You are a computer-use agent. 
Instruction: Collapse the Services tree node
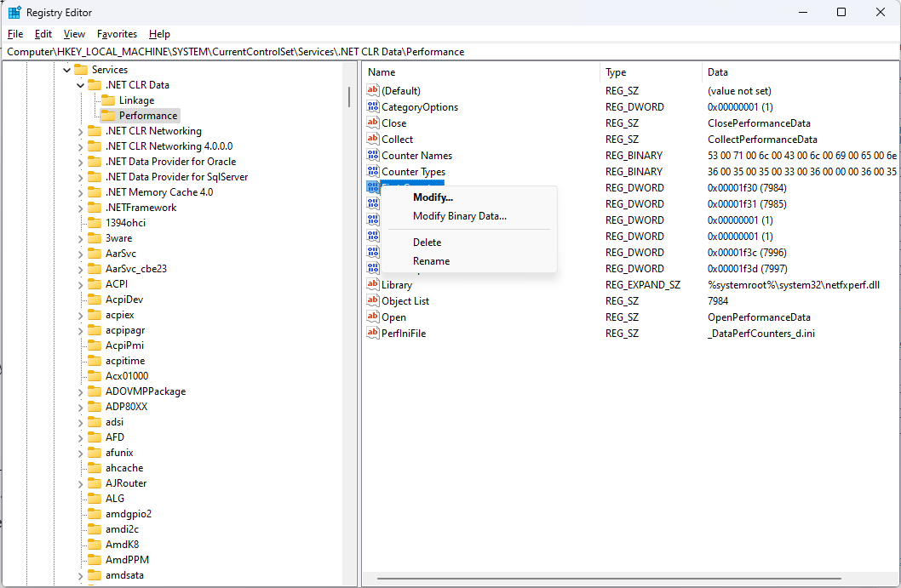[x=66, y=70]
